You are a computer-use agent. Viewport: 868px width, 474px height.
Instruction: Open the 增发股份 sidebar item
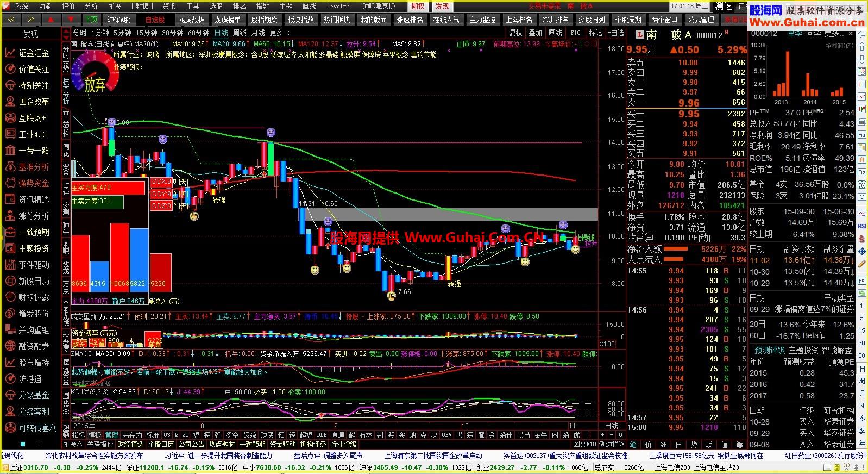(28, 314)
